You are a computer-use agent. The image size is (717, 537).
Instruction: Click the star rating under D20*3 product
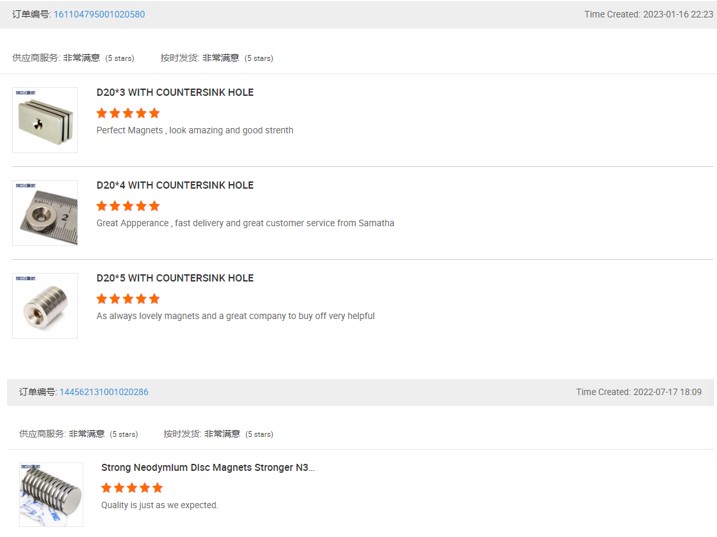[x=128, y=113]
